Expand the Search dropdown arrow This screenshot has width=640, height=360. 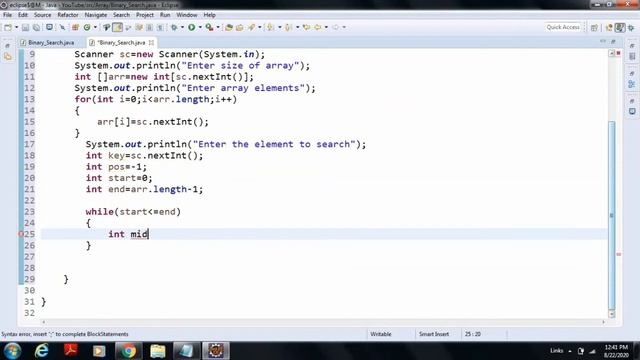260,27
